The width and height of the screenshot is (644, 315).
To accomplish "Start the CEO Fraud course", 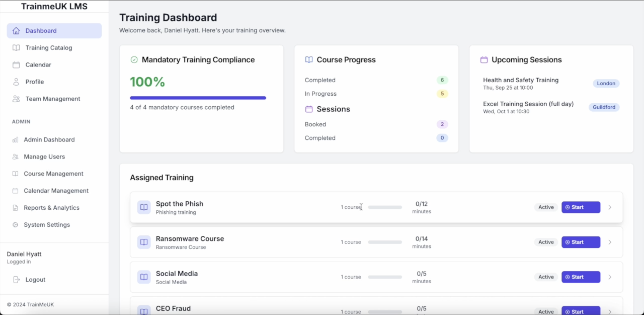I will click(x=581, y=311).
